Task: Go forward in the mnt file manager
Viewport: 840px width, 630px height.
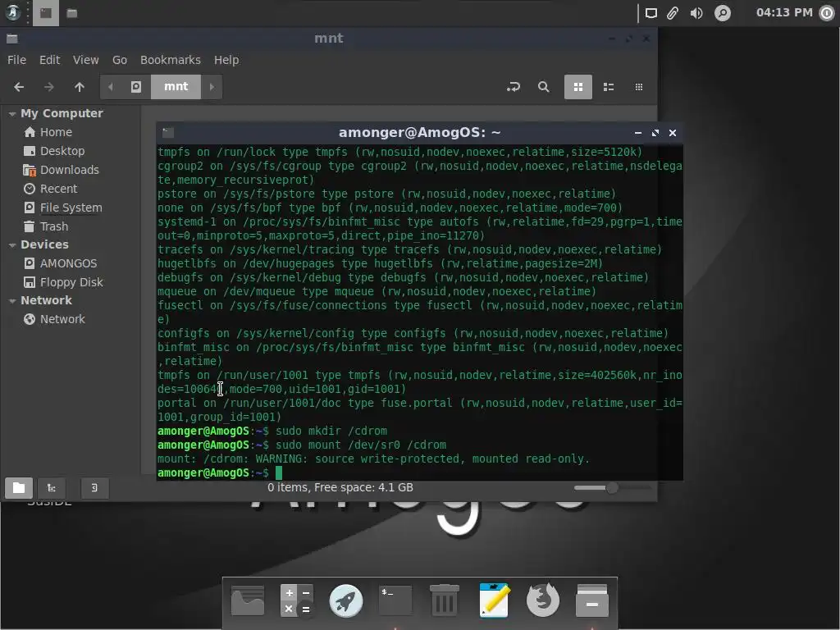Action: click(48, 87)
